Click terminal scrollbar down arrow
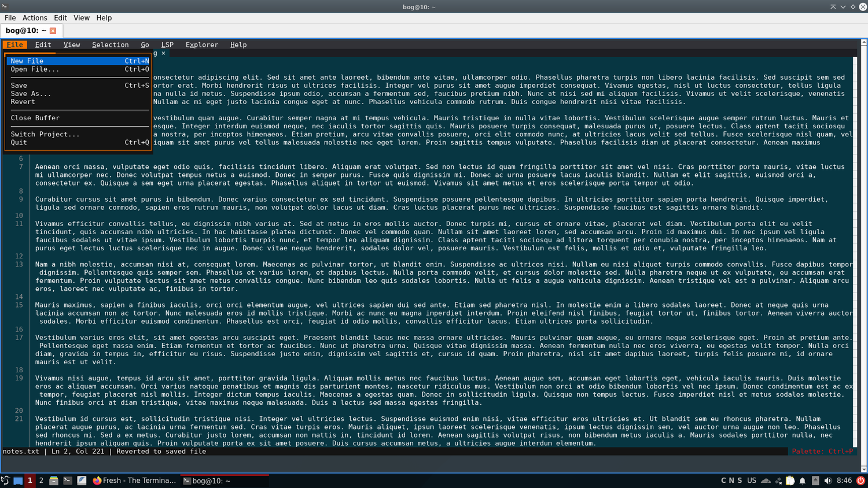 863,469
